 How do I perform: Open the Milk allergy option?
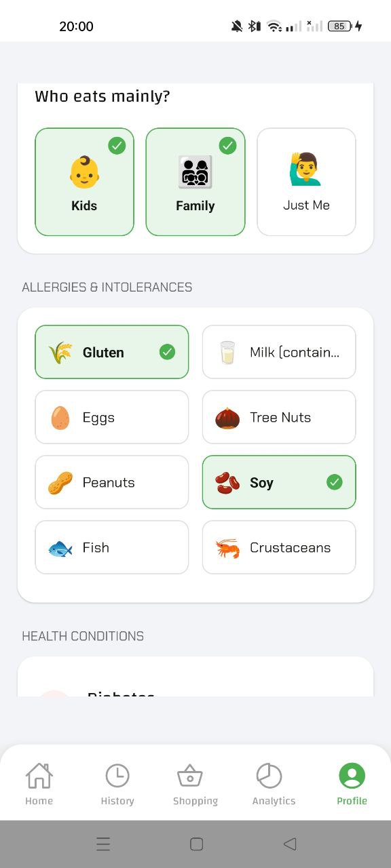click(278, 352)
